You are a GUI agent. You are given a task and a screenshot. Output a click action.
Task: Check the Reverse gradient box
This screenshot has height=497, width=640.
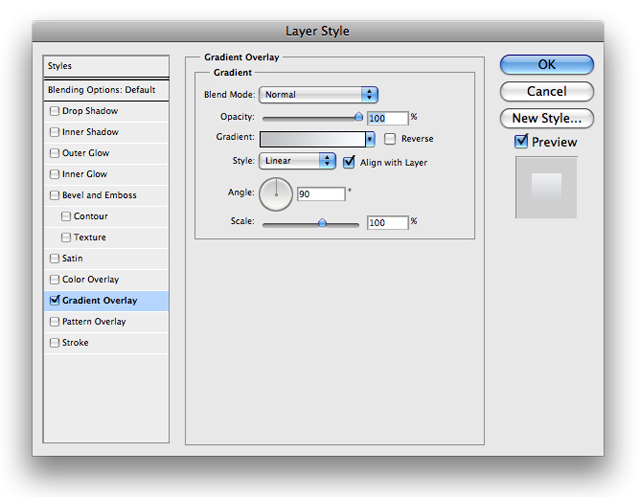(x=390, y=139)
